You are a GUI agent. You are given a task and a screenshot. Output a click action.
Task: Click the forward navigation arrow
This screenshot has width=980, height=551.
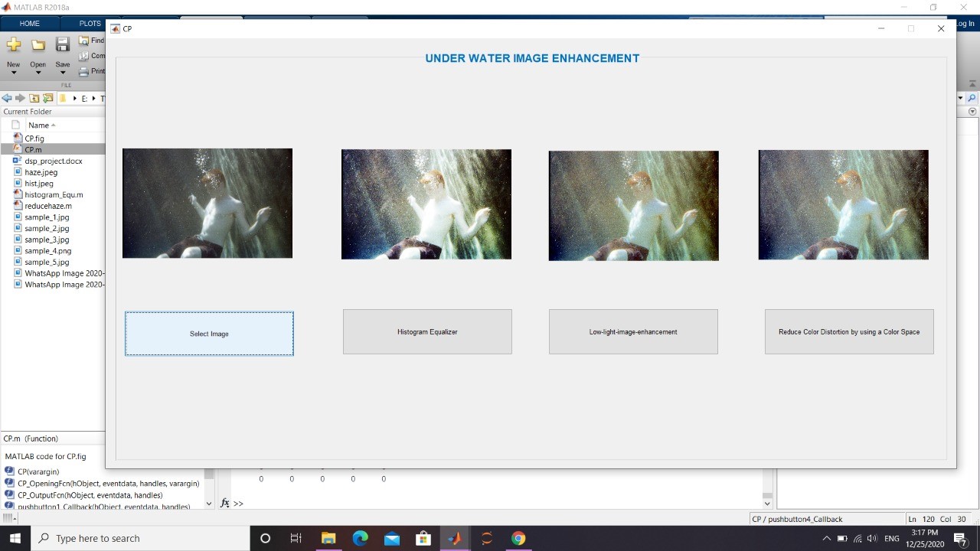pyautogui.click(x=20, y=98)
